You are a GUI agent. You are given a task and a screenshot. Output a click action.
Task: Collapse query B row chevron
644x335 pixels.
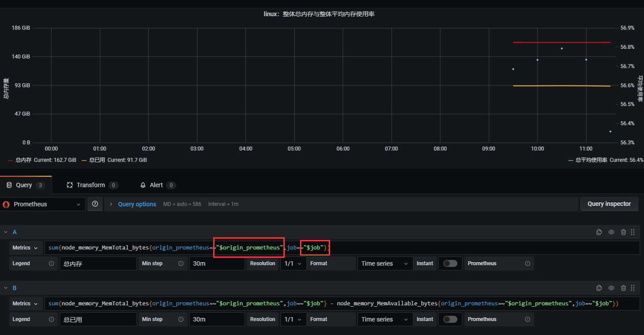click(6, 288)
